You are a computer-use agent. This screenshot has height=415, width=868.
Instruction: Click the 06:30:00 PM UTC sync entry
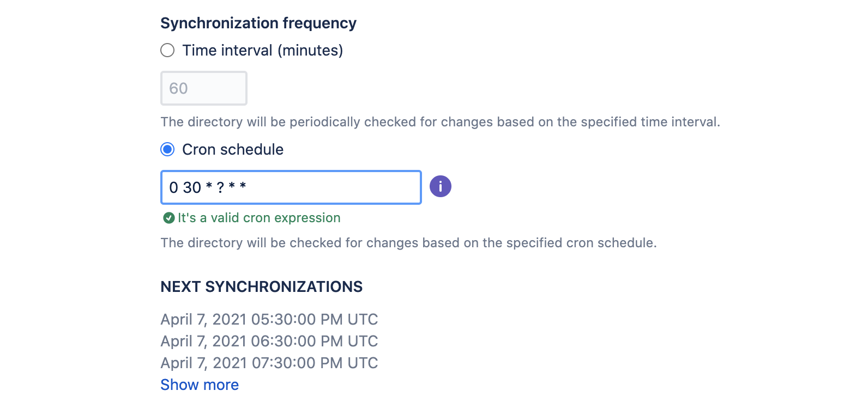point(269,341)
